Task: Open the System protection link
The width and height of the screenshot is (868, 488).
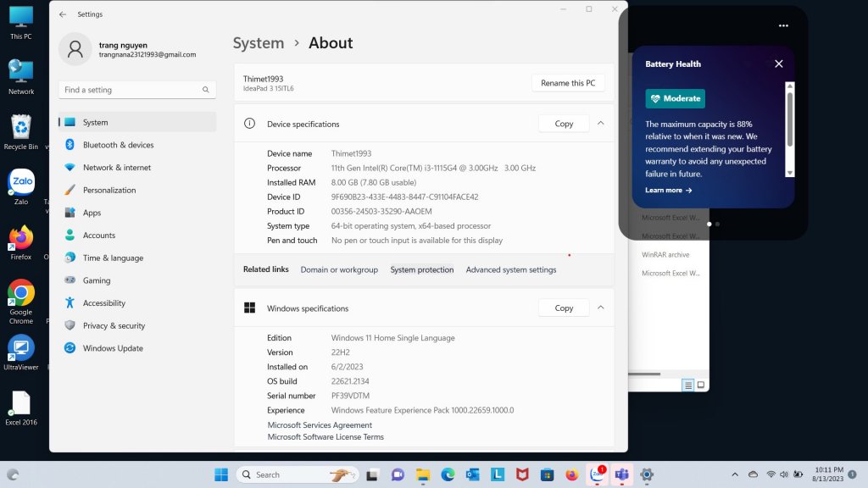Action: 422,270
